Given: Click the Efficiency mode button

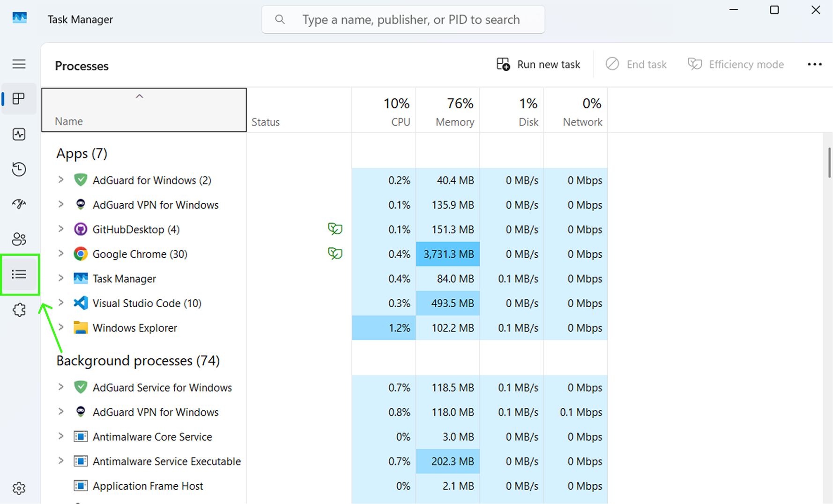Looking at the screenshot, I should pyautogui.click(x=736, y=64).
